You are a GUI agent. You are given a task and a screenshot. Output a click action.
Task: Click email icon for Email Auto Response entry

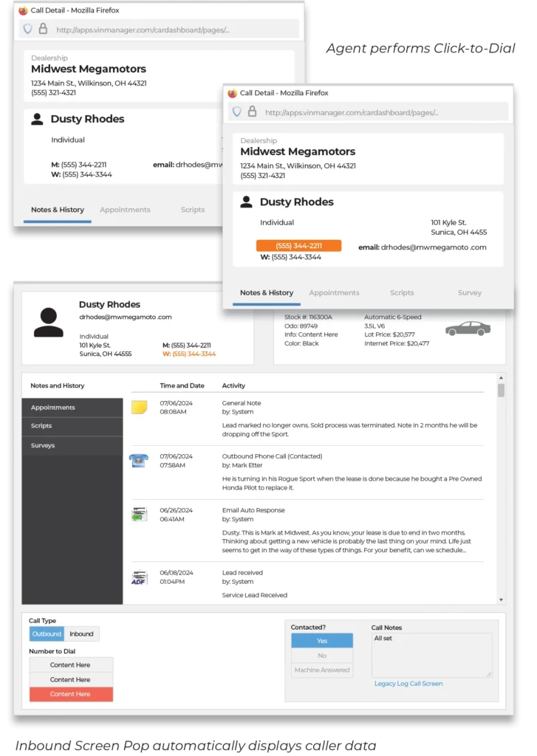[x=139, y=514]
